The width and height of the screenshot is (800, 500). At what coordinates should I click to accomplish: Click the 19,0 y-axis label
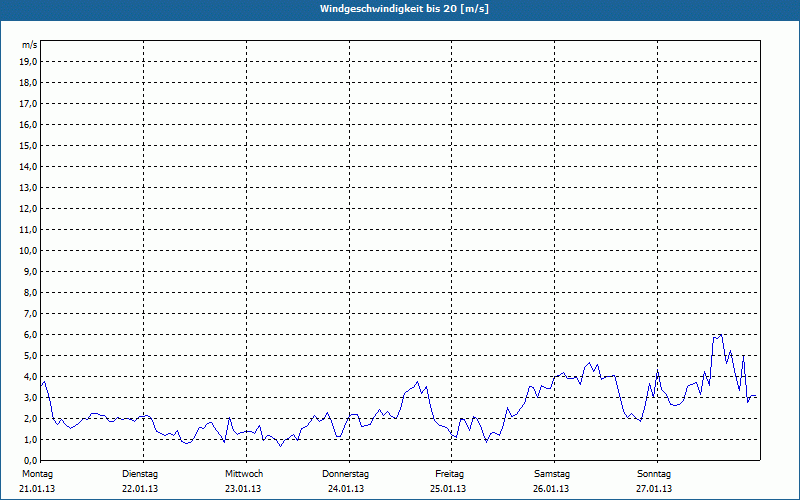(x=28, y=62)
